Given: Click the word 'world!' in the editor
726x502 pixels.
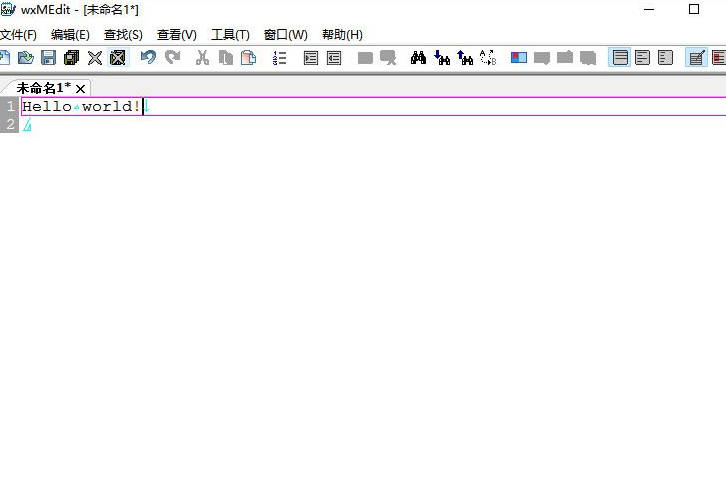Looking at the screenshot, I should [x=111, y=107].
